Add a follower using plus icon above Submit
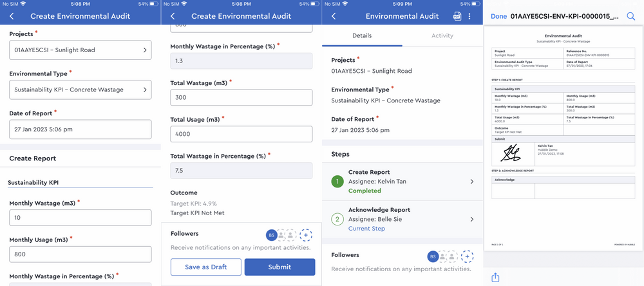Screen dimensions: 644x286 coord(305,235)
